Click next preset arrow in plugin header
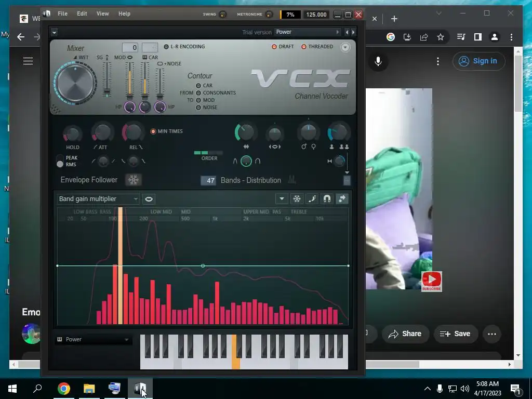Viewport: 532px width, 399px height. point(353,32)
